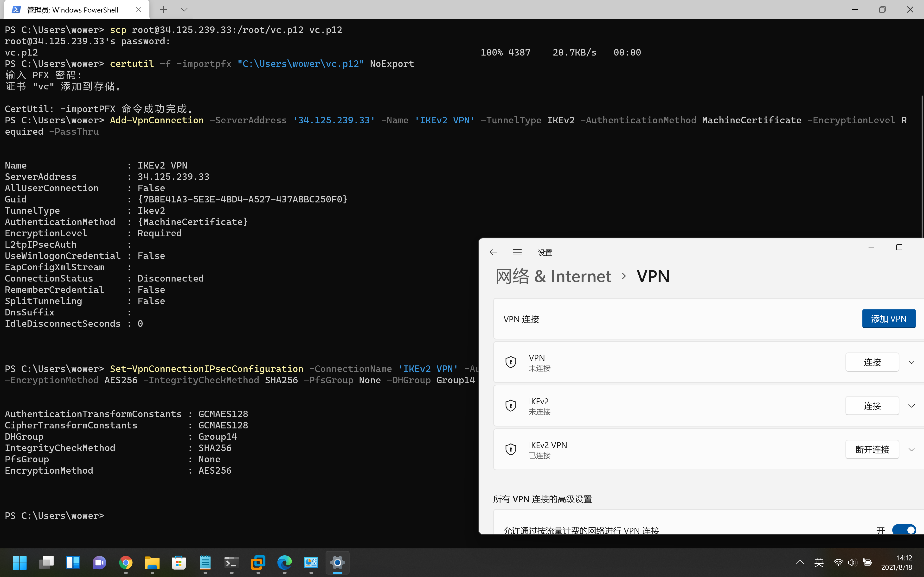
Task: Launch Microsoft Store from the taskbar
Action: pyautogui.click(x=178, y=563)
